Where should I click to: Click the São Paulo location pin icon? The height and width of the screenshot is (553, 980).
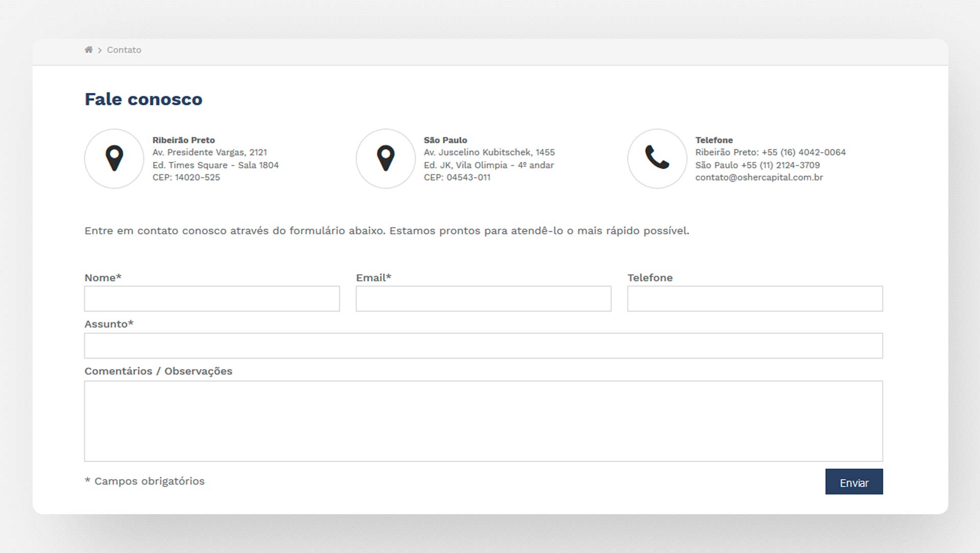[x=386, y=158]
